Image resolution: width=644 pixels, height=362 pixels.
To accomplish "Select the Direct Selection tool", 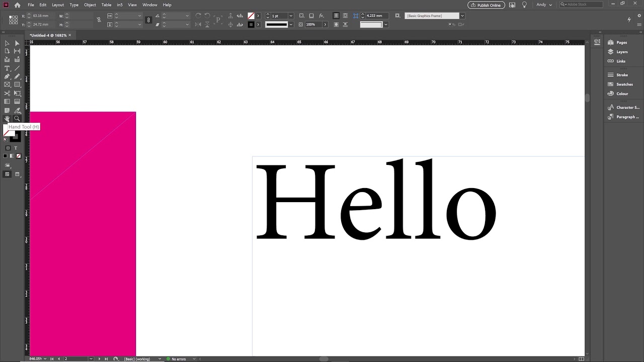I will [x=17, y=43].
